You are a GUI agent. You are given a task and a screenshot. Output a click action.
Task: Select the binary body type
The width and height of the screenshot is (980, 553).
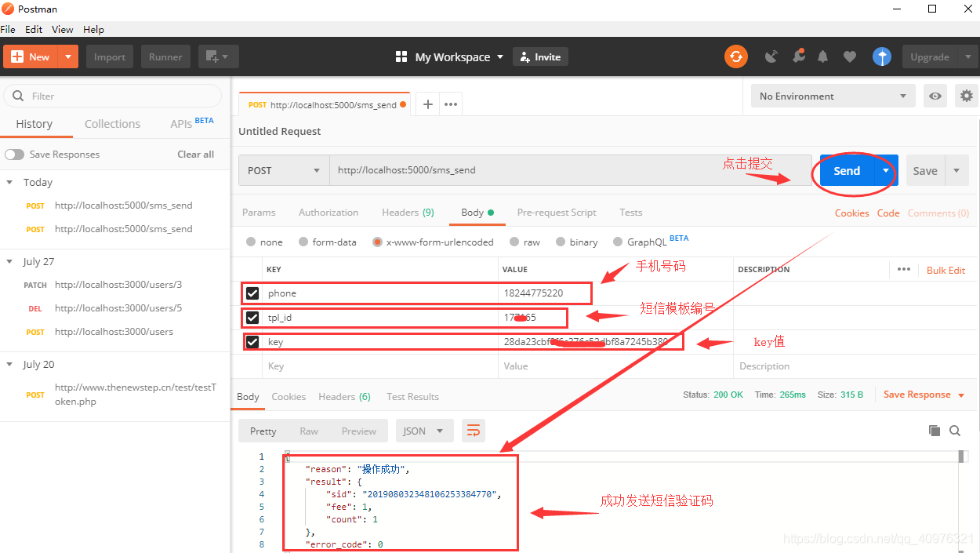click(x=561, y=242)
